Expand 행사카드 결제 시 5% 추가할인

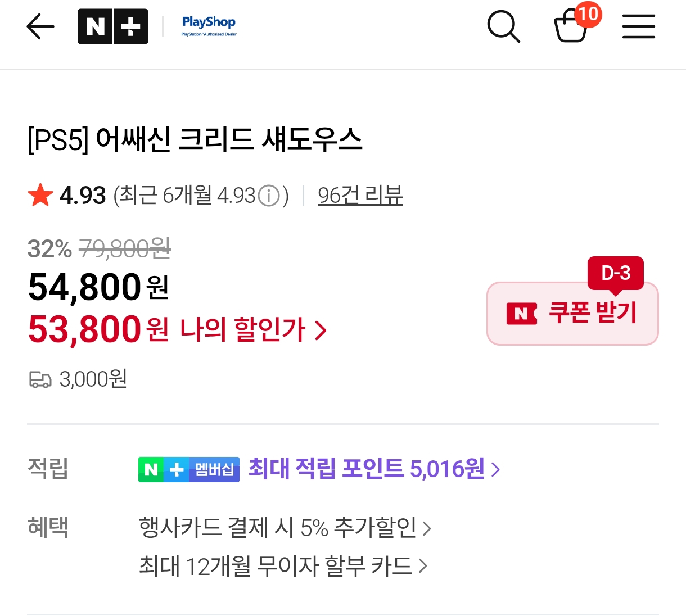click(x=285, y=528)
